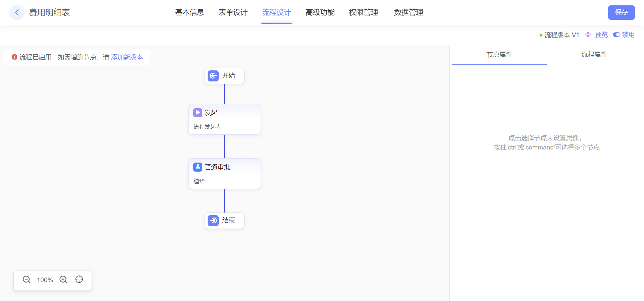
Task: Select the 普通审批 node assignee 迪华
Action: pyautogui.click(x=199, y=181)
